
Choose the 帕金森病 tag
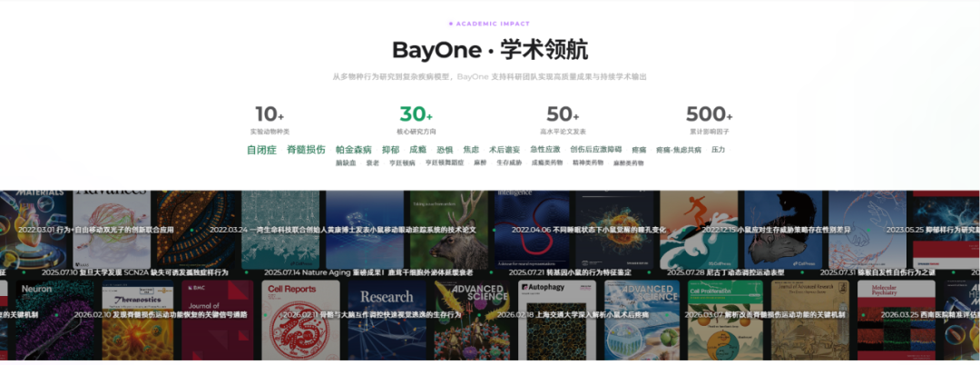pos(354,150)
